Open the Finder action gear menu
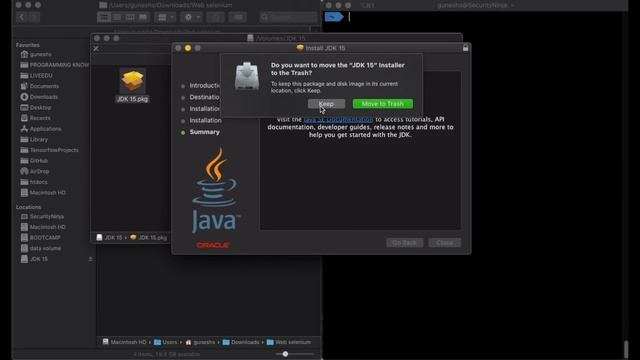Image resolution: width=640 pixels, height=360 pixels. [191, 17]
